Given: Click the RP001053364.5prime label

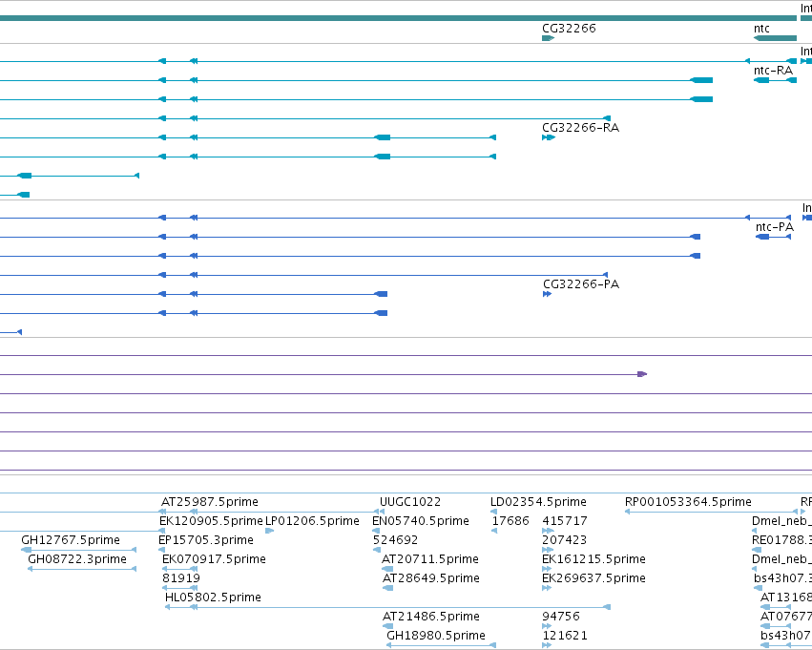Looking at the screenshot, I should click(x=688, y=502).
